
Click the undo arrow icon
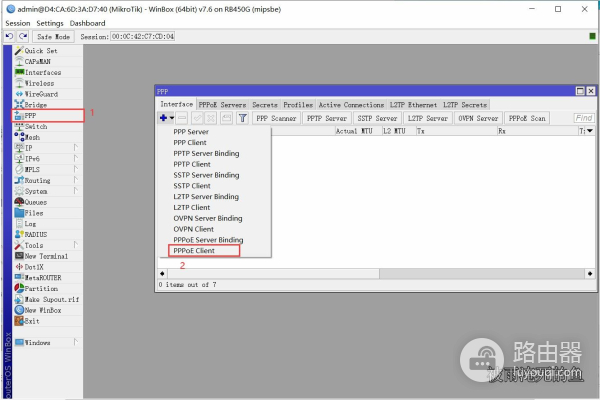click(x=10, y=36)
